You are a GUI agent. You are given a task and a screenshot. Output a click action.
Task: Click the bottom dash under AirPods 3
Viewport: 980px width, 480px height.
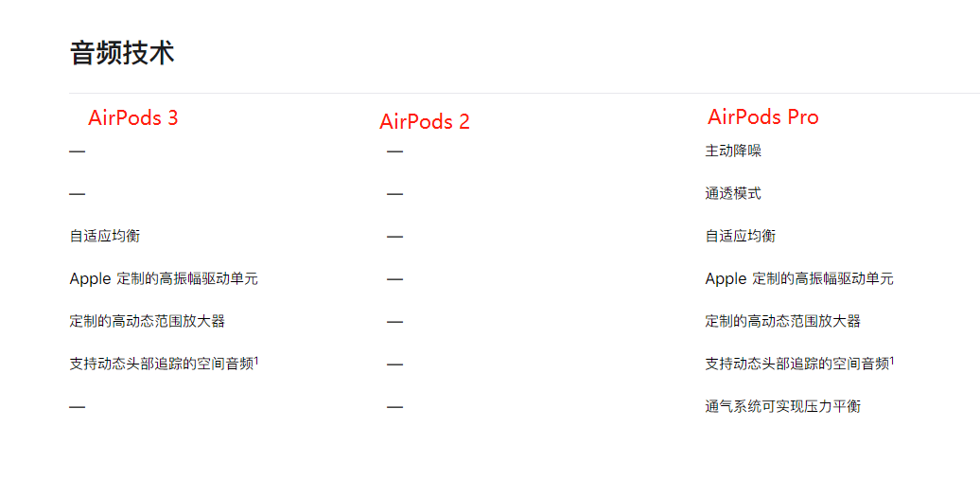78,407
